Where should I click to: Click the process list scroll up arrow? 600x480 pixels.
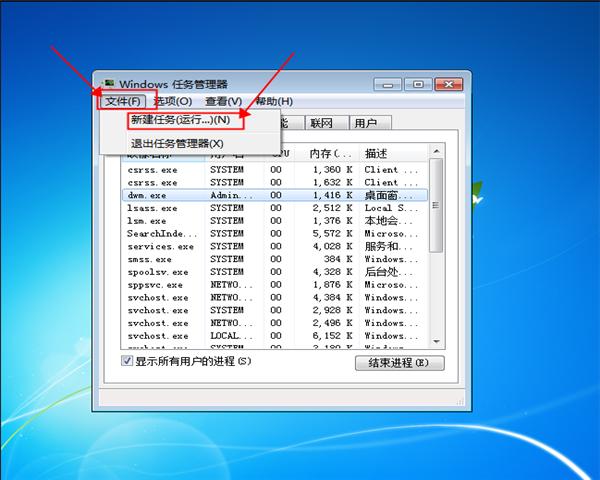point(436,152)
